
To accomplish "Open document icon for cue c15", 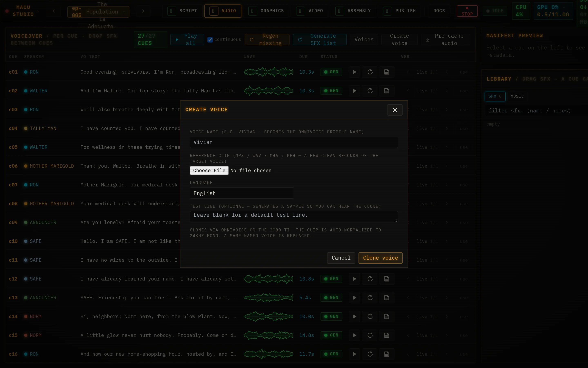I will 386,335.
